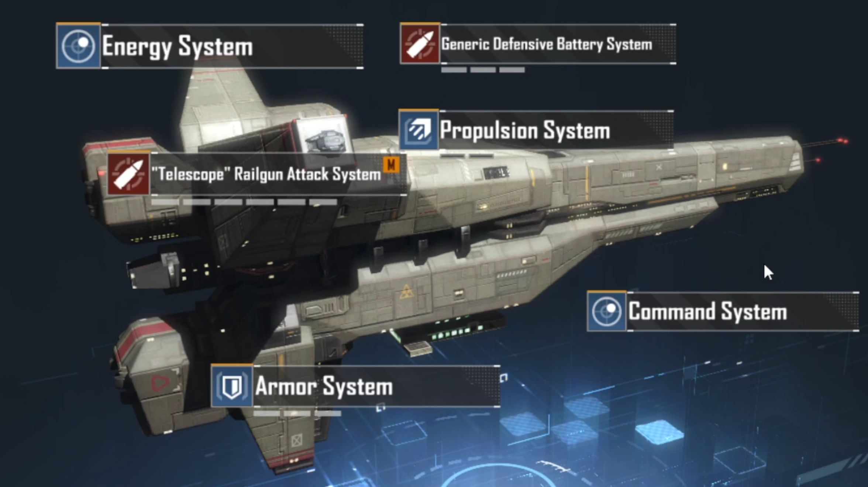Click first slot bar under Armor System

(x=267, y=414)
